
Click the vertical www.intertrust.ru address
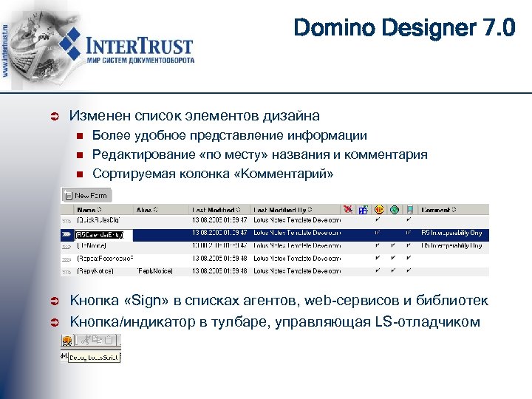pos(4,51)
